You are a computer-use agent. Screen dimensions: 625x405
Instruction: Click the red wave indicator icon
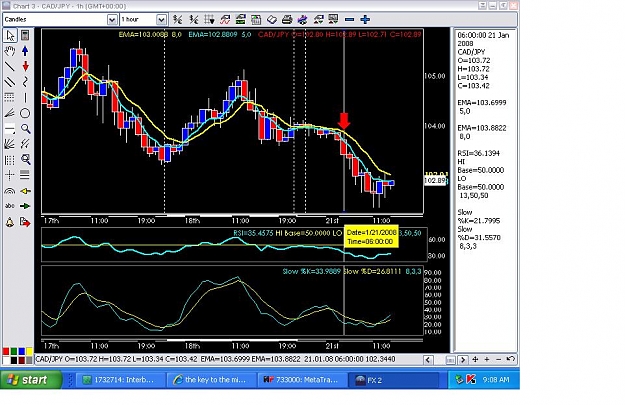tap(225, 19)
